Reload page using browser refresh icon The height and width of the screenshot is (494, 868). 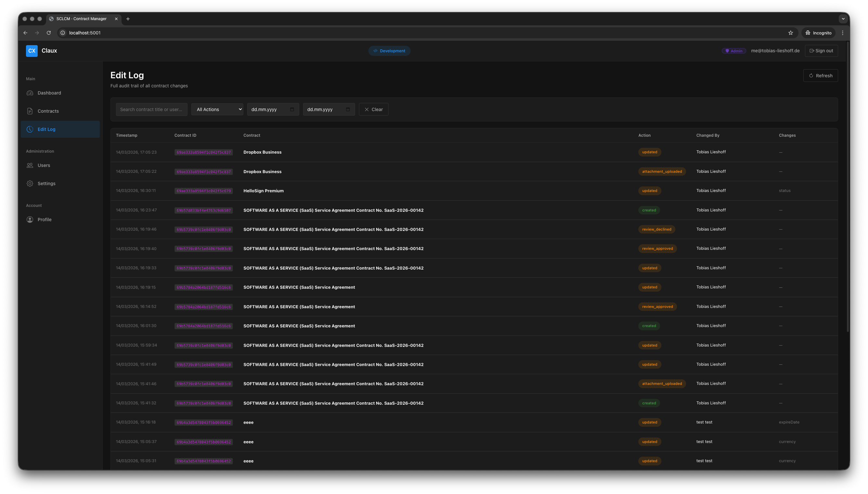[x=49, y=33]
